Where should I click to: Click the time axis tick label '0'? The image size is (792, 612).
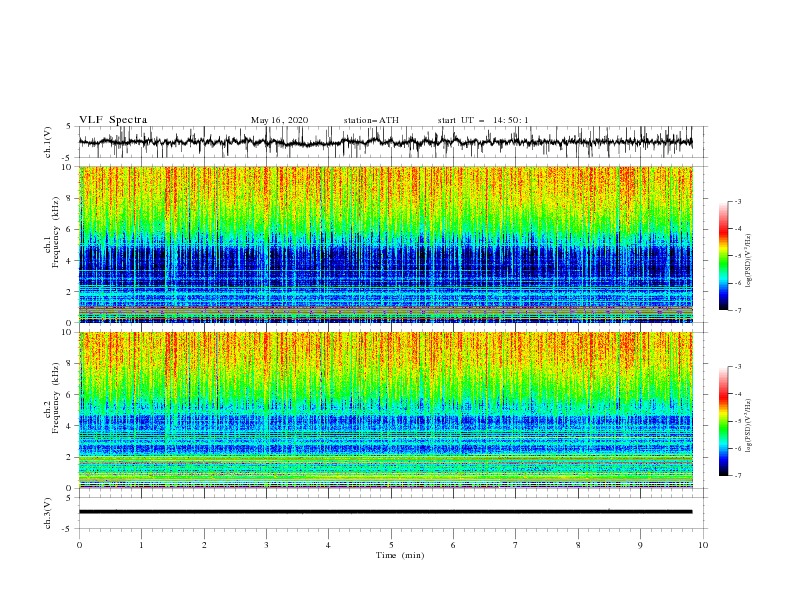point(79,545)
